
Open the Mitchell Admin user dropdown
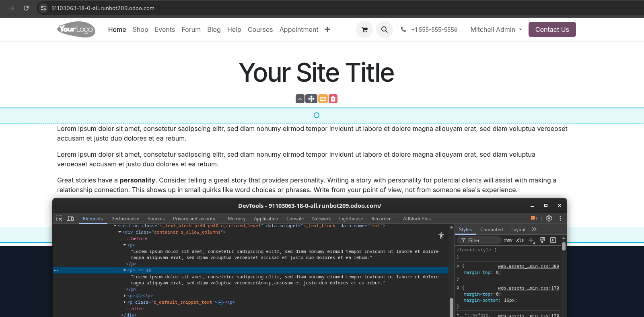pyautogui.click(x=496, y=29)
